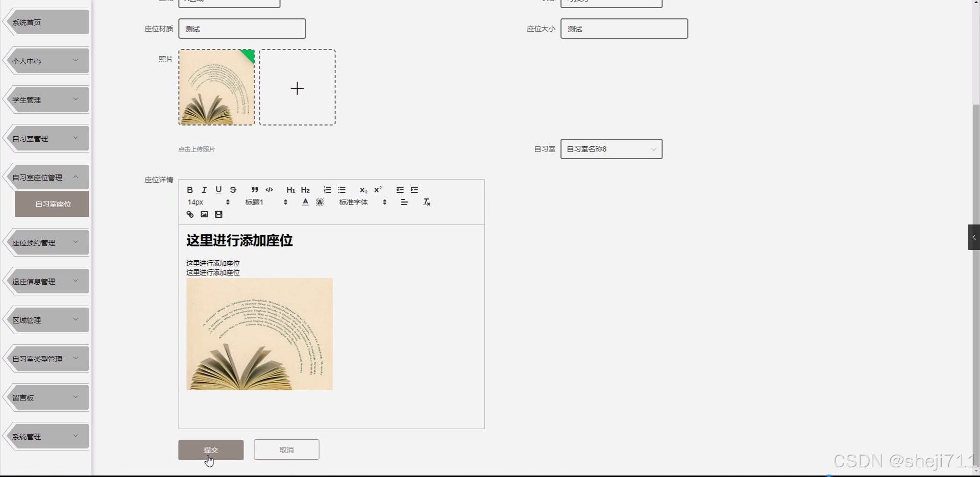Apply H1 heading from the toolbar
Screen dimensions: 980x477
coord(290,190)
